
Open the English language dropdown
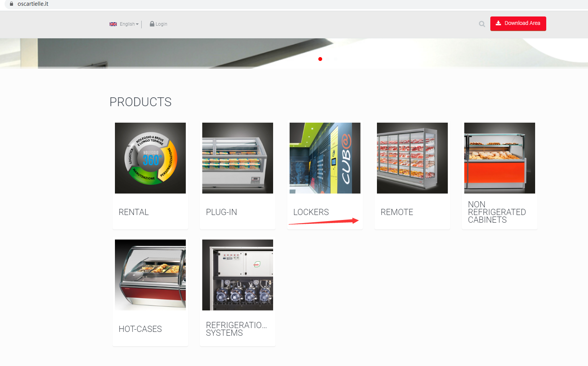129,24
